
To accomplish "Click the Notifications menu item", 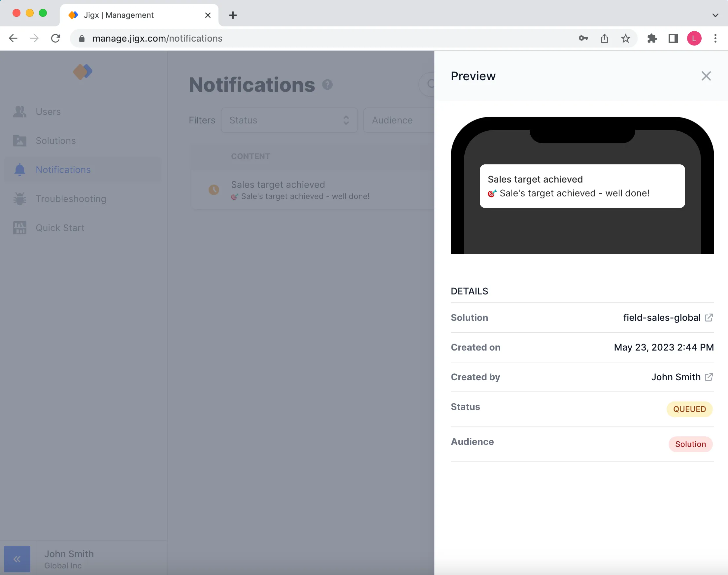I will click(63, 170).
